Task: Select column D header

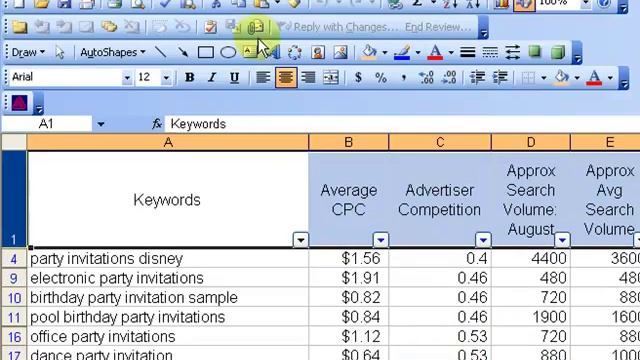Action: click(x=531, y=142)
